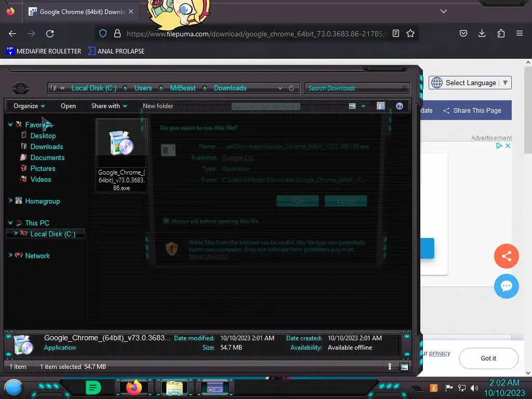The image size is (532, 399).
Task: Open the blue chat bubble button
Action: [506, 286]
